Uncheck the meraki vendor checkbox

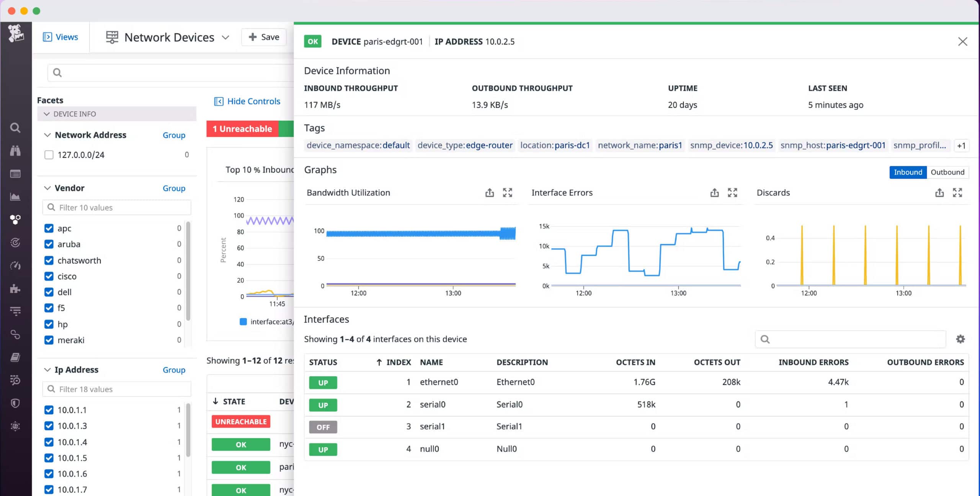pyautogui.click(x=49, y=340)
